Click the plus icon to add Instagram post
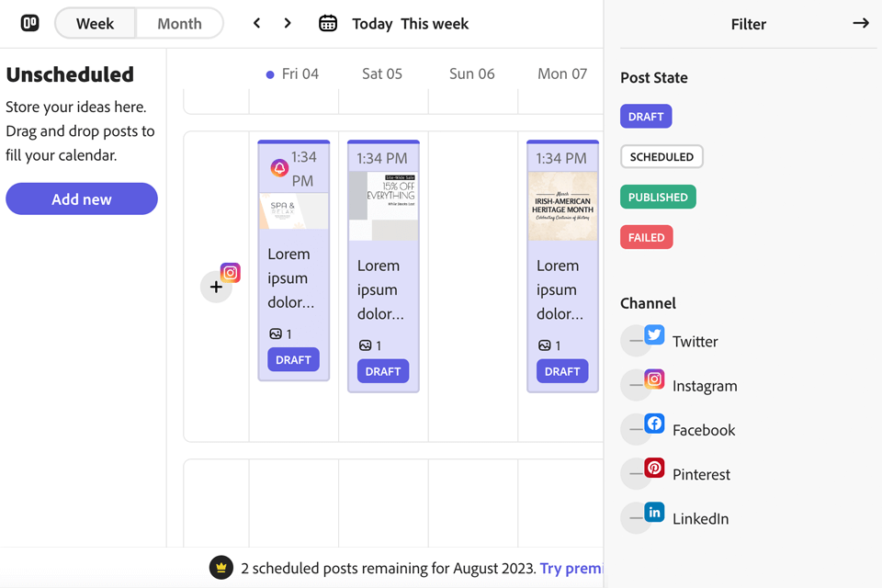882x588 pixels. [216, 287]
